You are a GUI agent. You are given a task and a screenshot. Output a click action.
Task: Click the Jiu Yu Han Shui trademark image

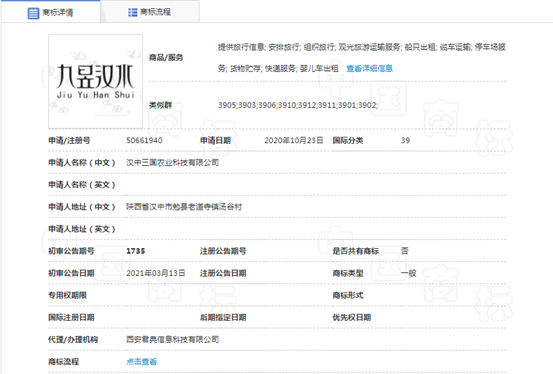(x=96, y=82)
